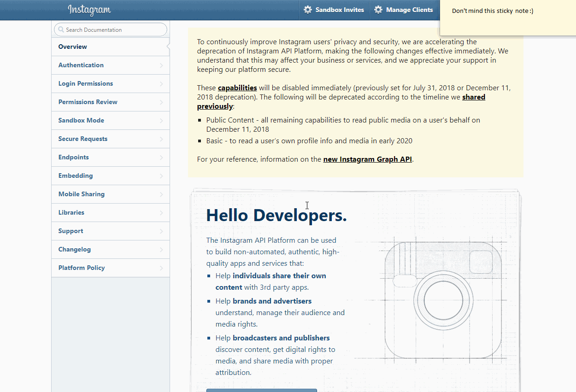Viewport: 576px width, 392px height.
Task: Open Manage Clients in the header
Action: coord(409,10)
